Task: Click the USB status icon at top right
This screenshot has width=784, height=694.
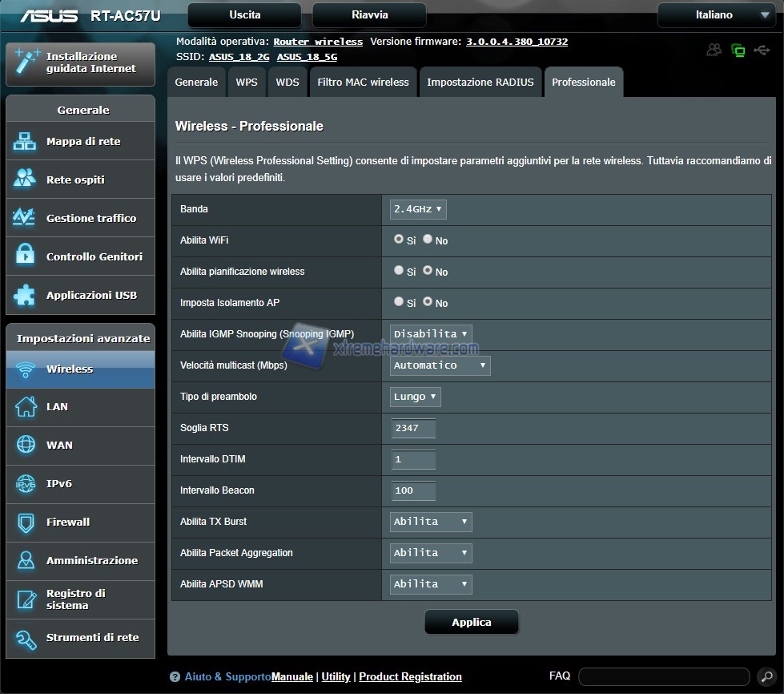Action: [x=762, y=50]
